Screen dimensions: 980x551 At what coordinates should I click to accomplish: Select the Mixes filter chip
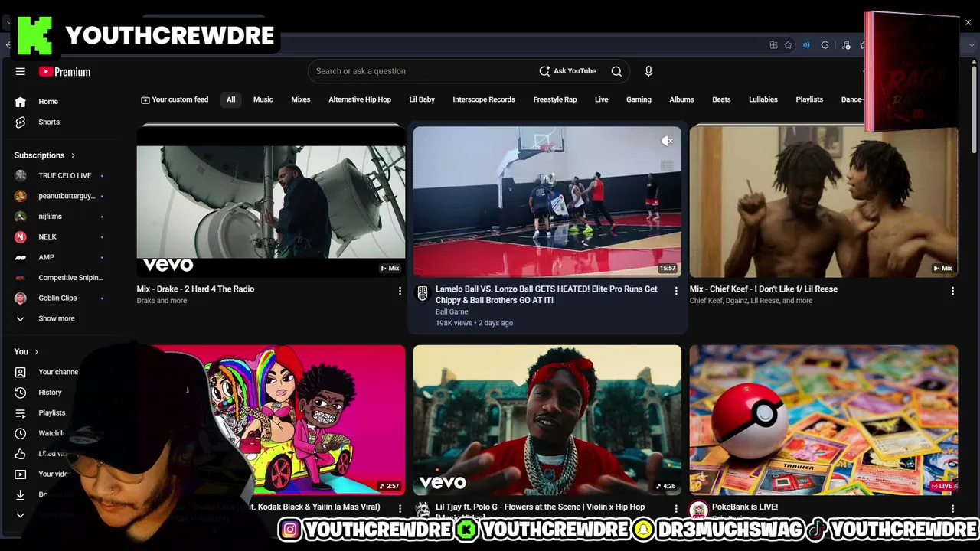[301, 99]
